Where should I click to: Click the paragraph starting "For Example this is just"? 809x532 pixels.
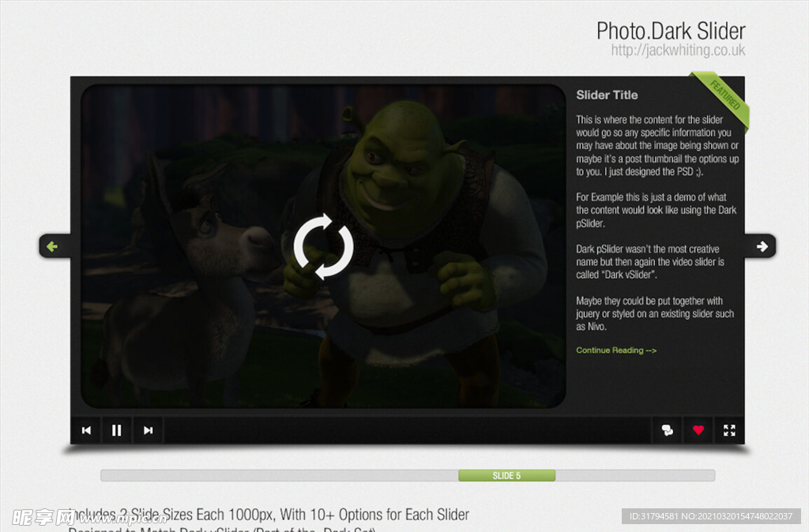tap(656, 210)
